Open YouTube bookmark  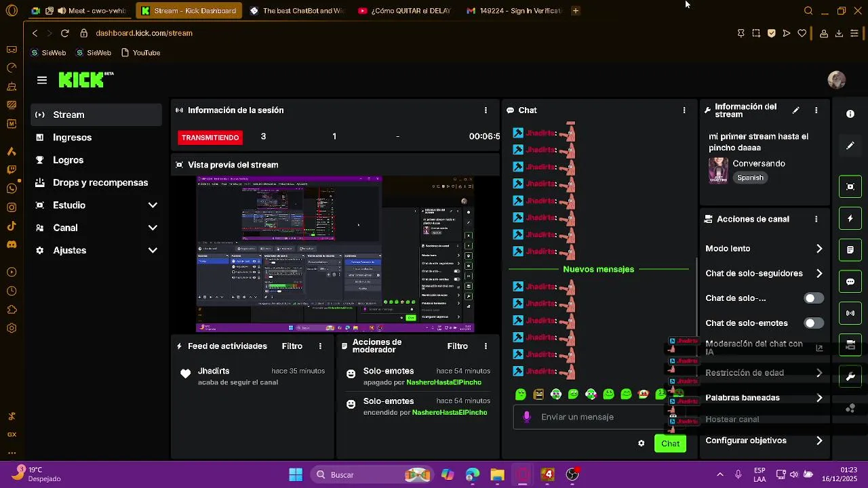140,53
